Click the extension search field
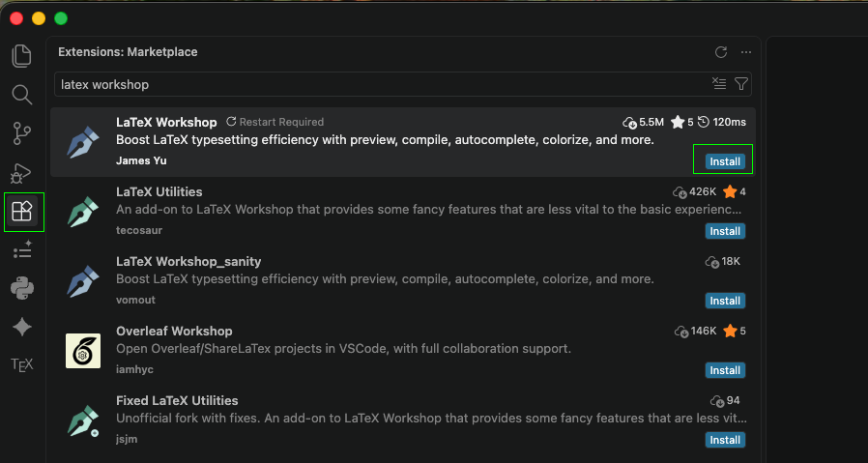Image resolution: width=868 pixels, height=463 pixels. click(x=382, y=84)
